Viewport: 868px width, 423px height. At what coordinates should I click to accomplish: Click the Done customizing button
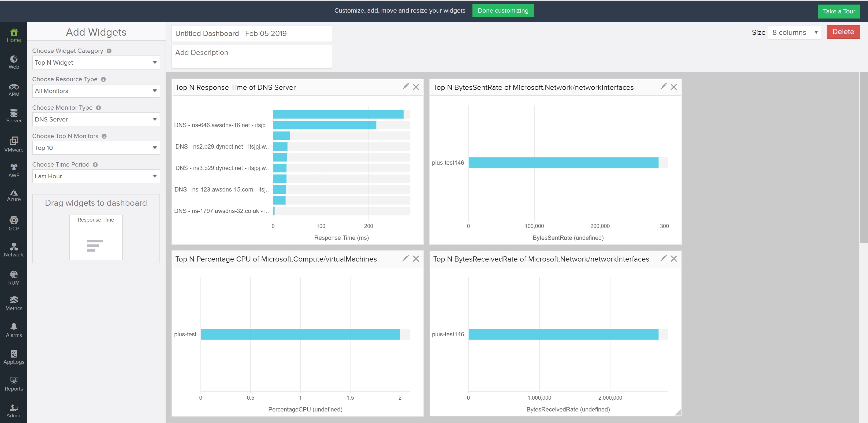pos(503,10)
